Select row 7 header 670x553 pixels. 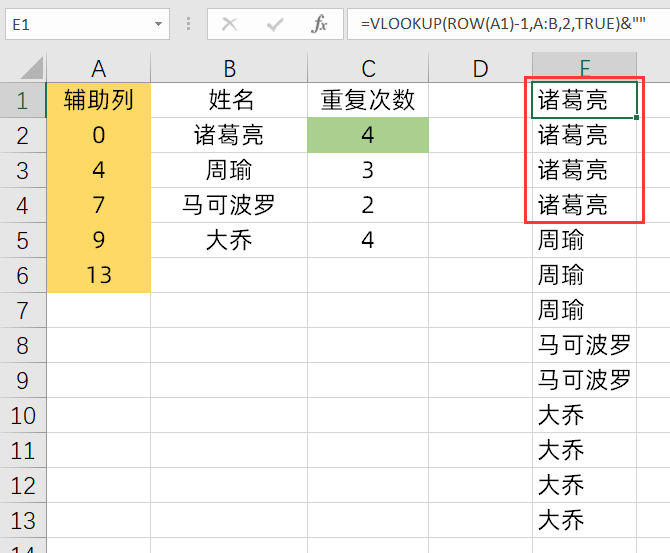pyautogui.click(x=23, y=311)
